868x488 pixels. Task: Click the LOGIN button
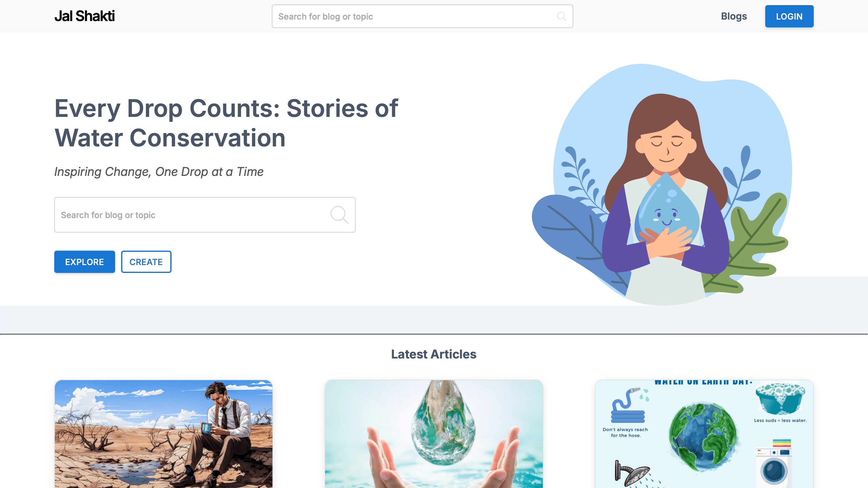(789, 16)
